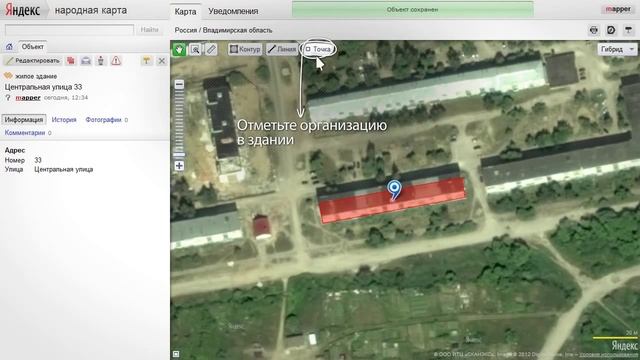
Task: Open the mapper user link in panel
Action: [x=28, y=98]
